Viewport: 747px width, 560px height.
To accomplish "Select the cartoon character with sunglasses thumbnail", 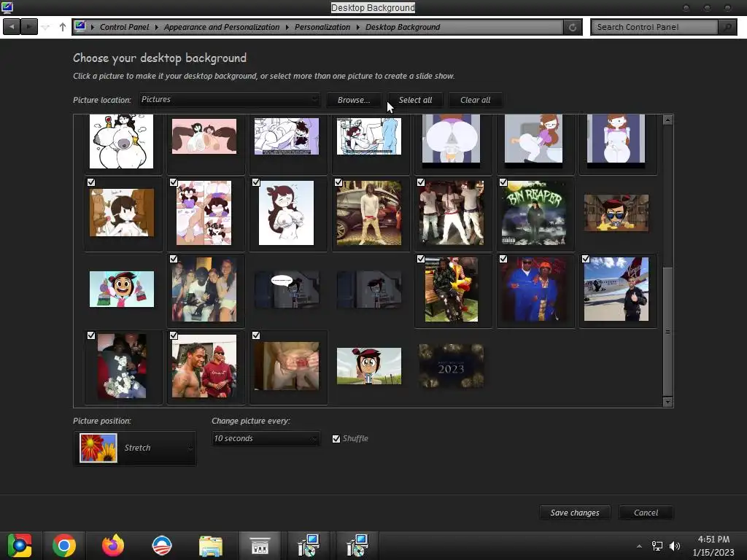I will click(x=616, y=213).
